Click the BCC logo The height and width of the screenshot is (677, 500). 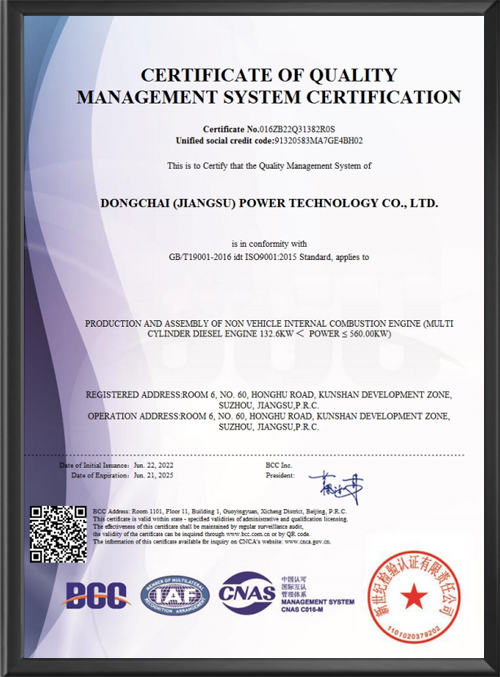pyautogui.click(x=96, y=595)
